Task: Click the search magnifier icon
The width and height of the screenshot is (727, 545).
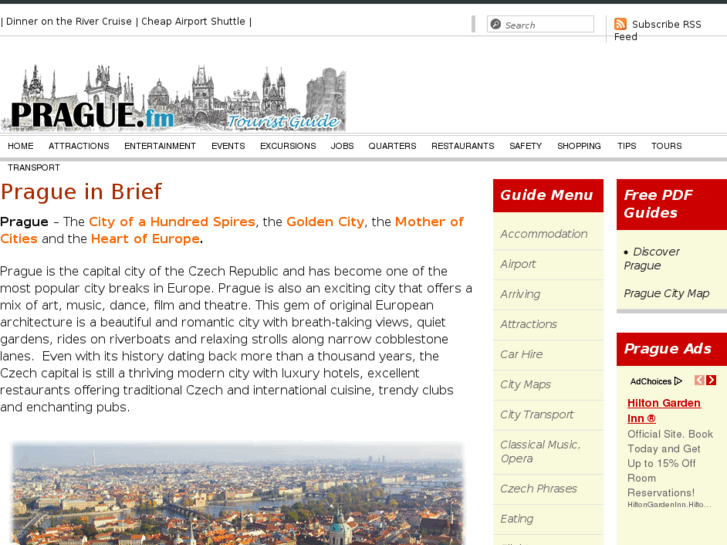Action: 496,24
